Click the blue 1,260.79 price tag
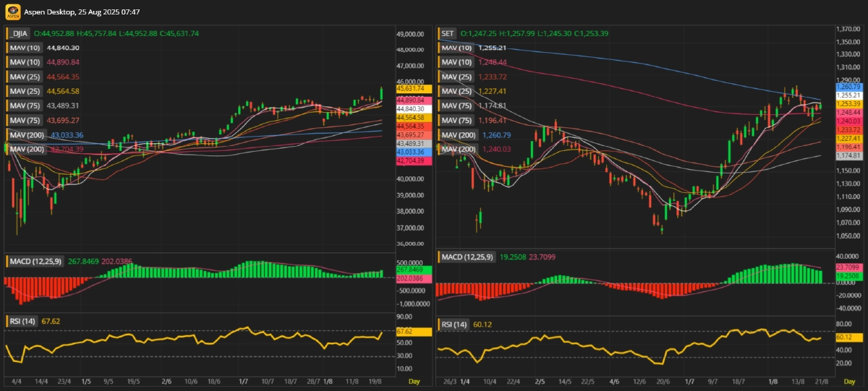 click(846, 87)
